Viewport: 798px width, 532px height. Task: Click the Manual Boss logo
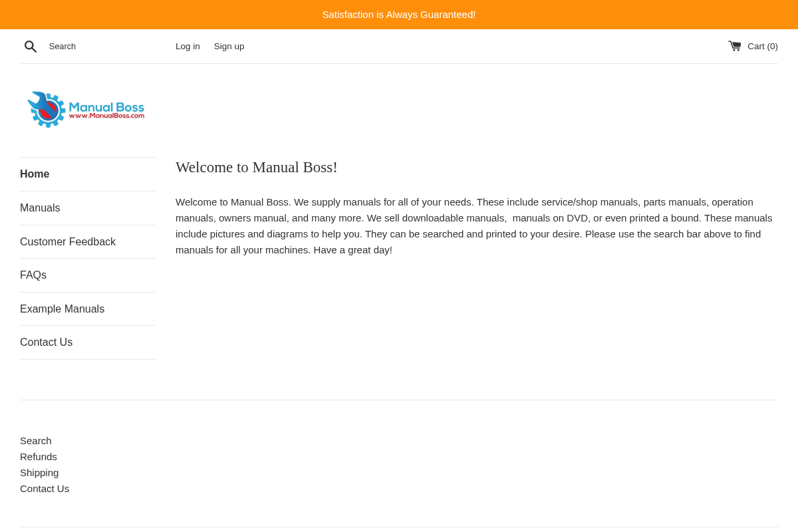(86, 108)
